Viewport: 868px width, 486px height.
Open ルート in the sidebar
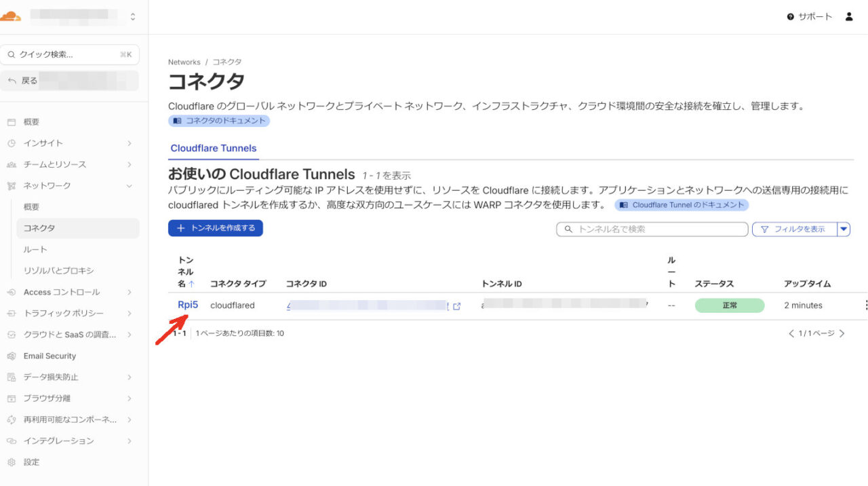[35, 249]
